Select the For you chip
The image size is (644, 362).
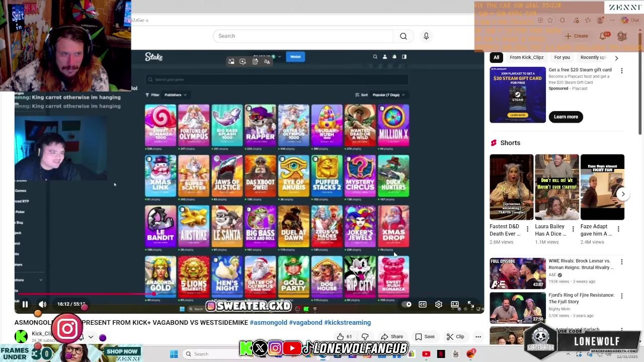coord(562,57)
